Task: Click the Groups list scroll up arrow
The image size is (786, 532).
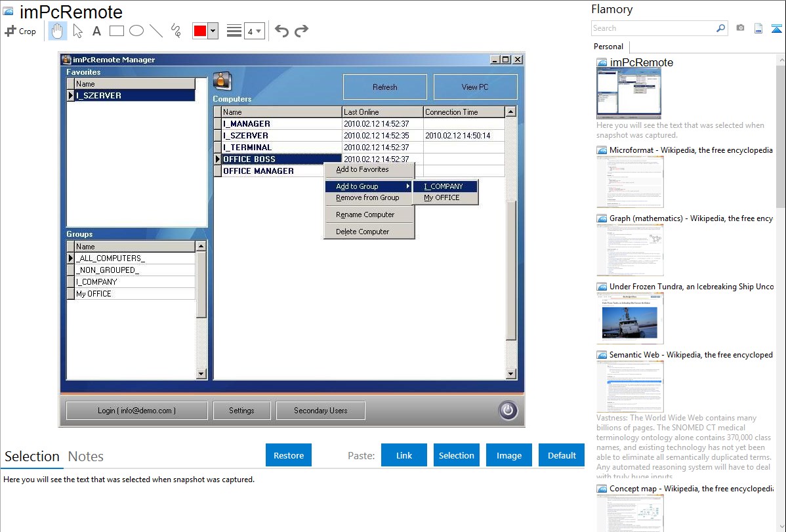Action: pos(201,246)
